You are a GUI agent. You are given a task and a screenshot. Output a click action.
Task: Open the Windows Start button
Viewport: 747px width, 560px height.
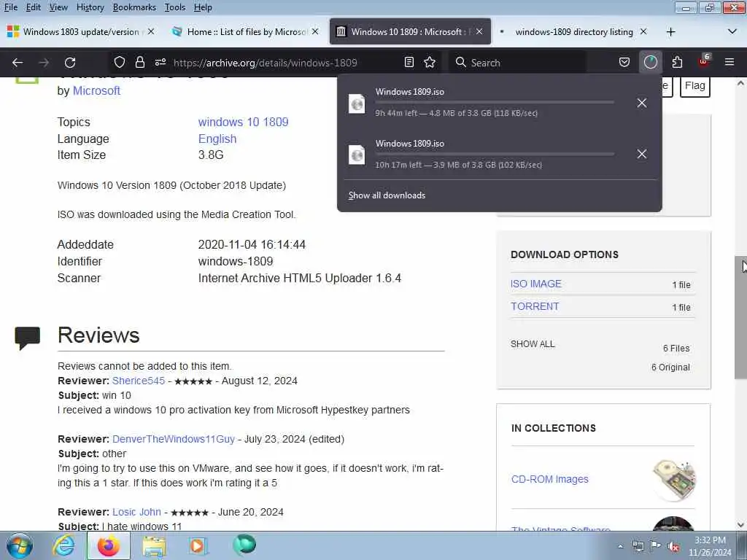coord(20,546)
